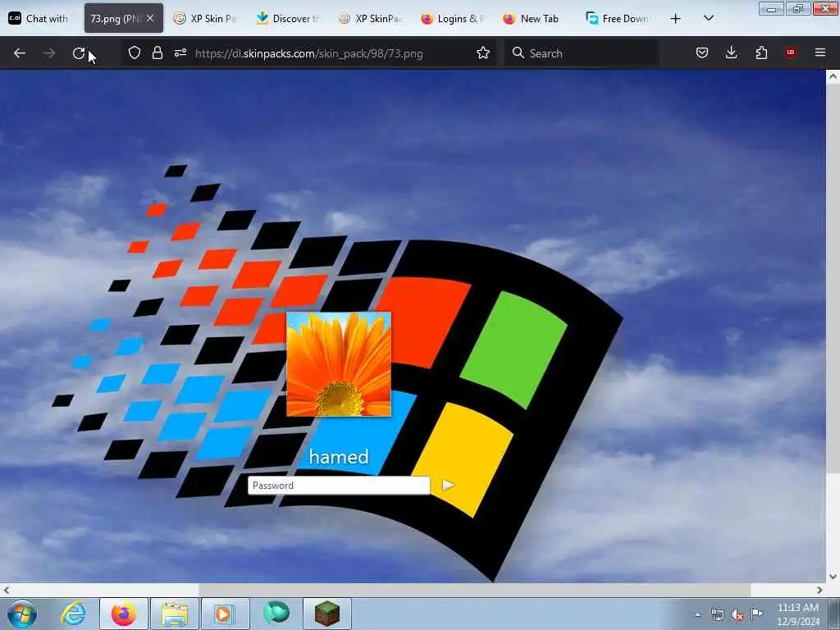This screenshot has height=630, width=840.
Task: Switch to the XP Skin Pa tab
Action: tap(205, 19)
